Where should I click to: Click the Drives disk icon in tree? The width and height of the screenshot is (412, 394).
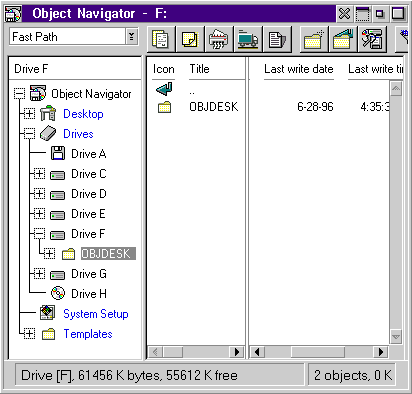[48, 134]
